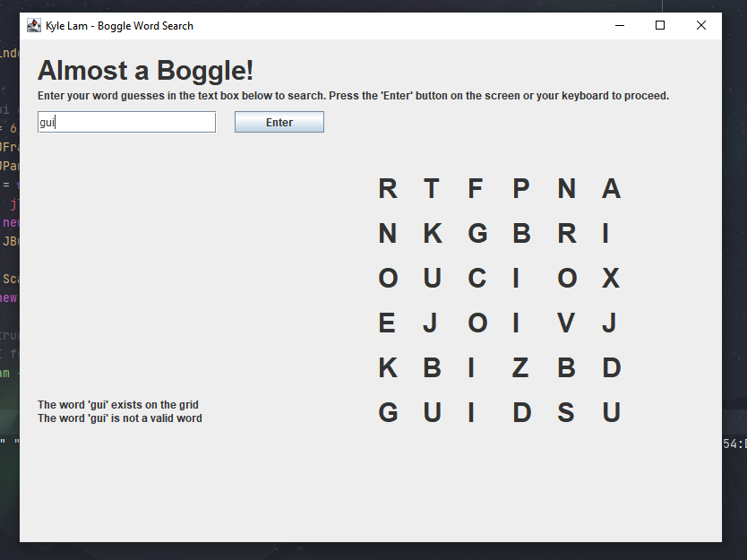Click the Java app icon in title bar
Viewport: 747px width, 560px height.
tap(34, 25)
